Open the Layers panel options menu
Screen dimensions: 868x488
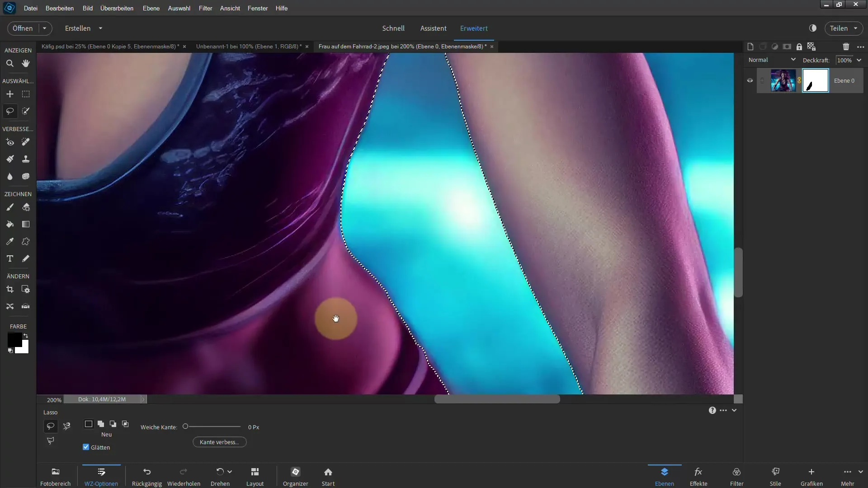(x=861, y=47)
